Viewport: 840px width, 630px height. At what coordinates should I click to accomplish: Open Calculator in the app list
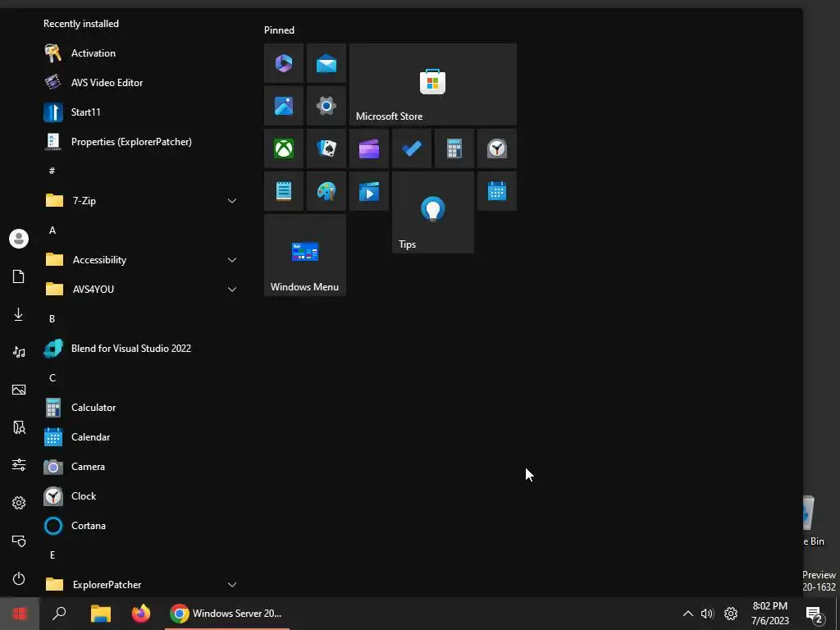(x=142, y=408)
